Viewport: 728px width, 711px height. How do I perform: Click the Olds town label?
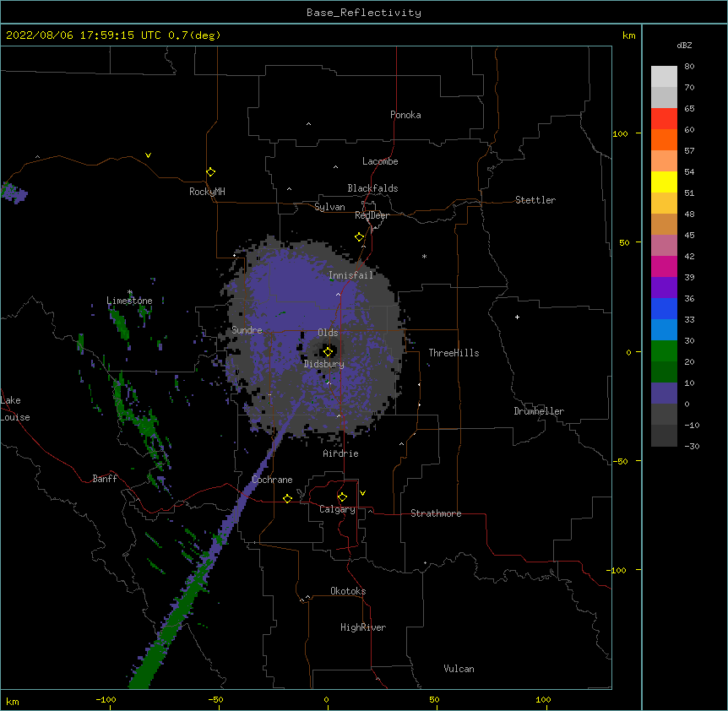pos(328,333)
